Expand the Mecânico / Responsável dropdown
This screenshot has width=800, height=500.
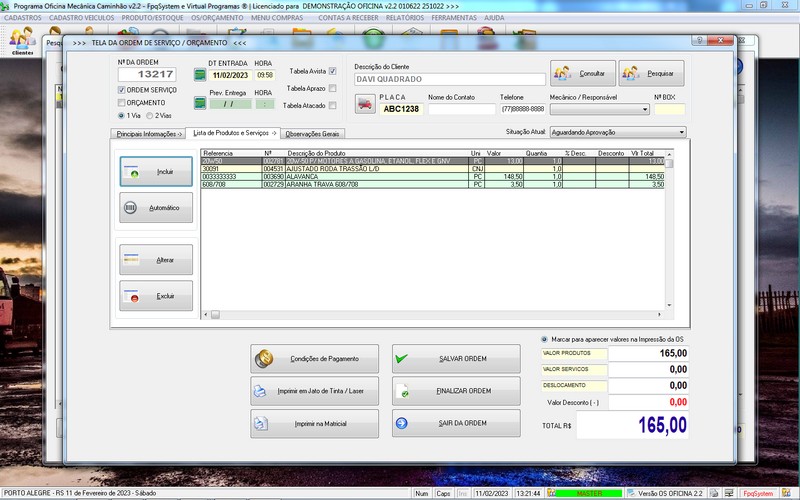(x=645, y=109)
